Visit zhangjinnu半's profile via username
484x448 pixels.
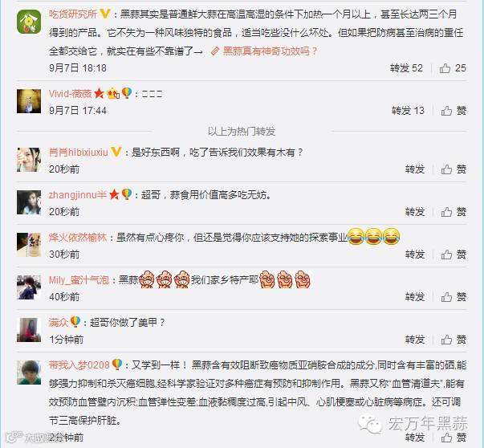[x=78, y=195]
